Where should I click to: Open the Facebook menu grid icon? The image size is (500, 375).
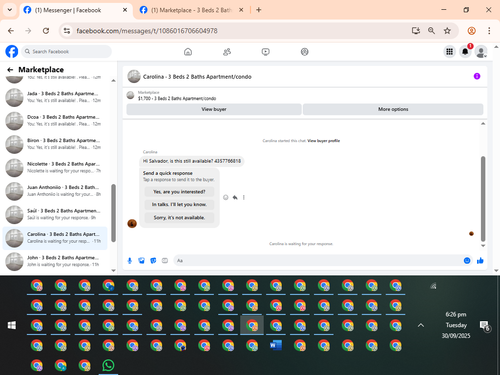(449, 52)
